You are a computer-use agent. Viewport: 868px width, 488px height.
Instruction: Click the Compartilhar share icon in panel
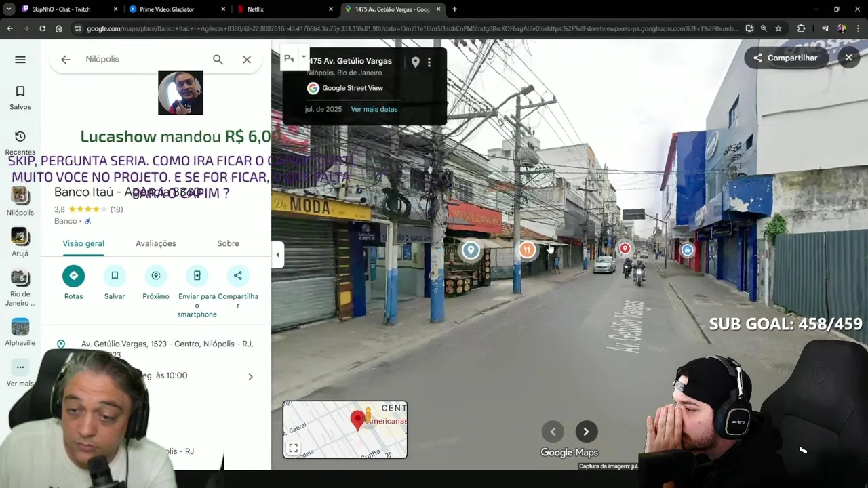[x=238, y=276]
